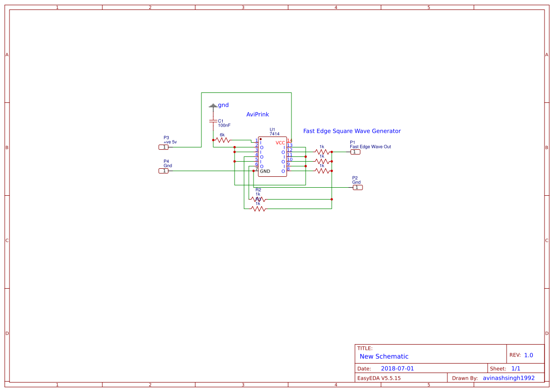Viewport: 554px width, 392px height.
Task: Click the green 5V wire loop above U1
Action: click(x=246, y=92)
